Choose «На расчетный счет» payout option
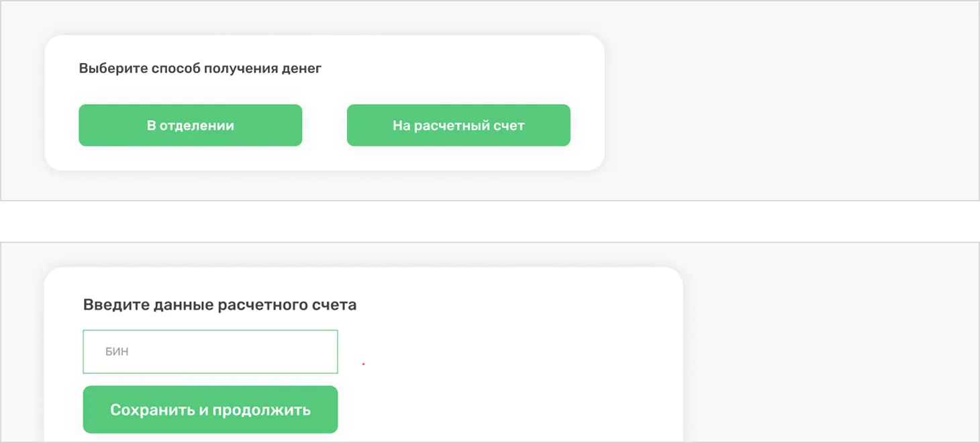 [x=458, y=126]
